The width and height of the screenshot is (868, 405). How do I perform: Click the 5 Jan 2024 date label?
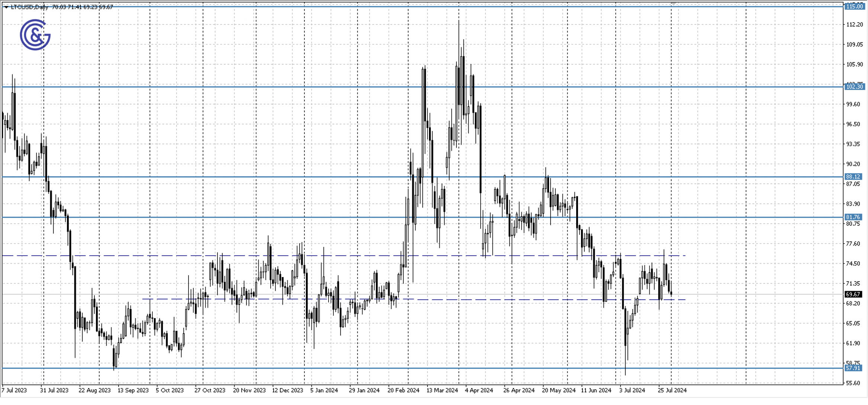coord(324,390)
